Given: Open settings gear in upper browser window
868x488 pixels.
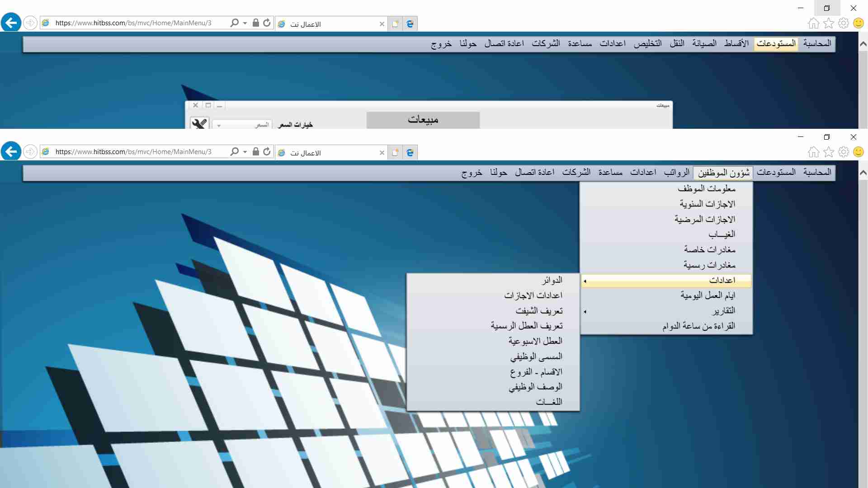Looking at the screenshot, I should click(843, 23).
